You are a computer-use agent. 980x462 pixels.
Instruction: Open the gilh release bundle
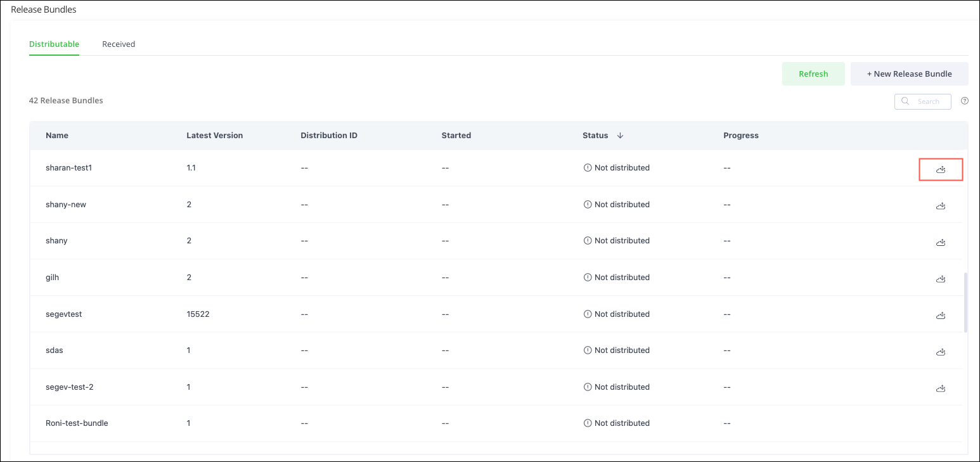[x=52, y=278]
